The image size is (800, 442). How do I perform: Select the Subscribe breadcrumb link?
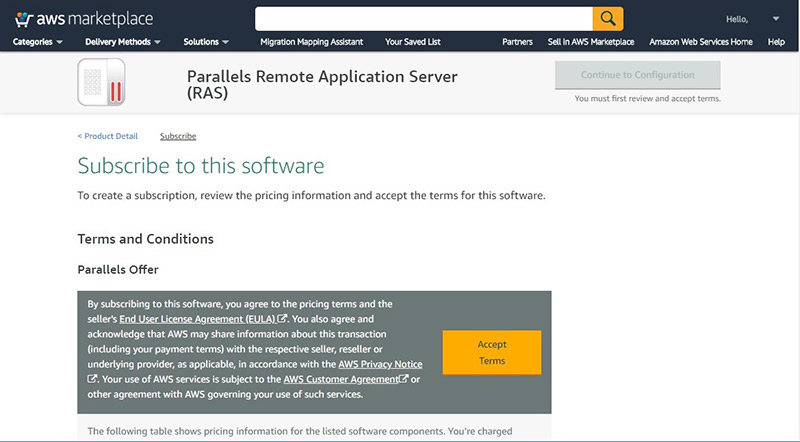178,136
